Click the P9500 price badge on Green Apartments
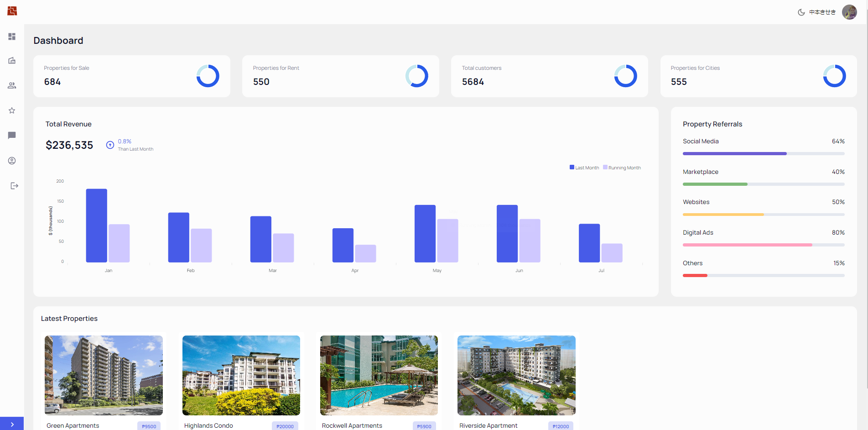The image size is (868, 430). pos(149,425)
